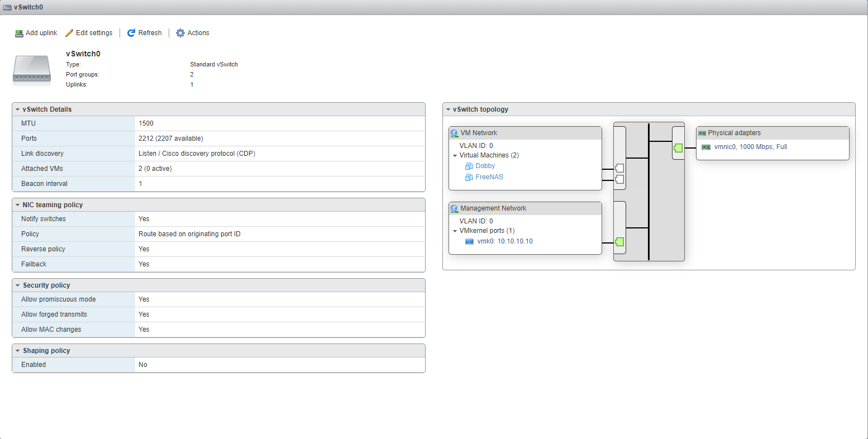This screenshot has height=439, width=868.
Task: Collapse the Shaping policy section
Action: [x=18, y=351]
